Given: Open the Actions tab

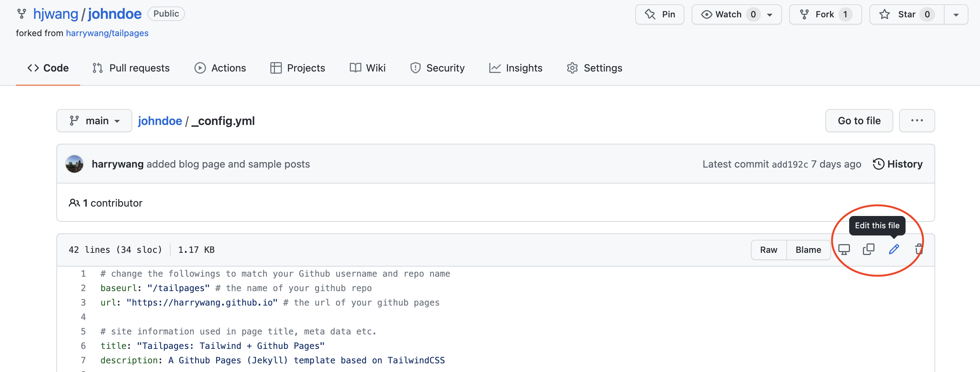Looking at the screenshot, I should tap(220, 68).
